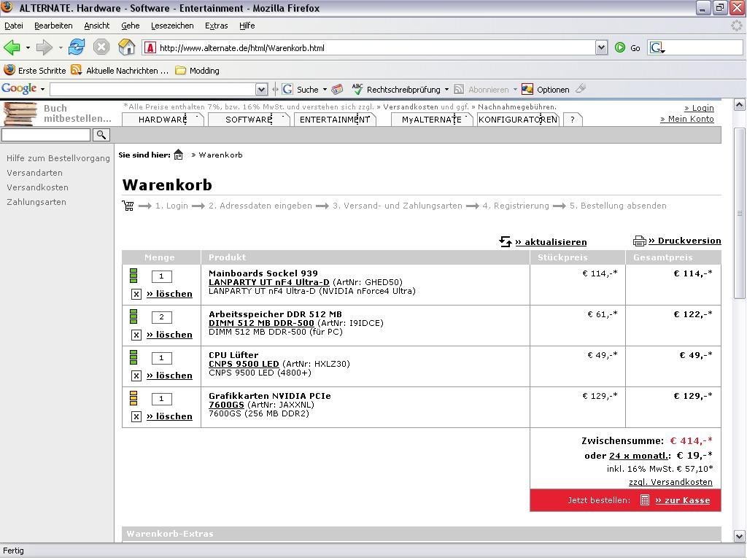Open the Datei menu
The width and height of the screenshot is (747, 560).
point(14,26)
